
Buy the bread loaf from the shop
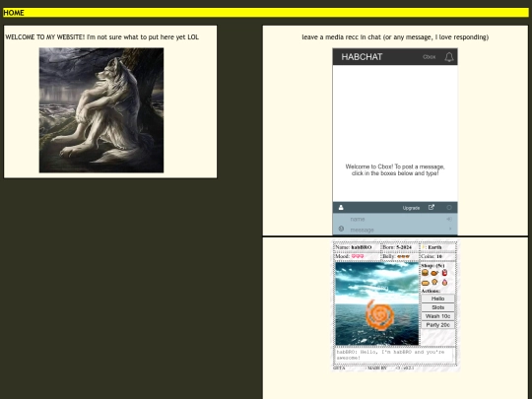click(426, 283)
